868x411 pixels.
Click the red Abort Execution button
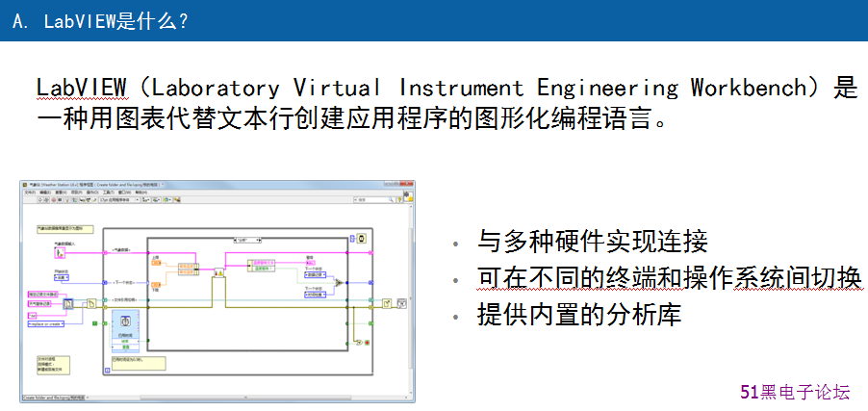point(54,200)
